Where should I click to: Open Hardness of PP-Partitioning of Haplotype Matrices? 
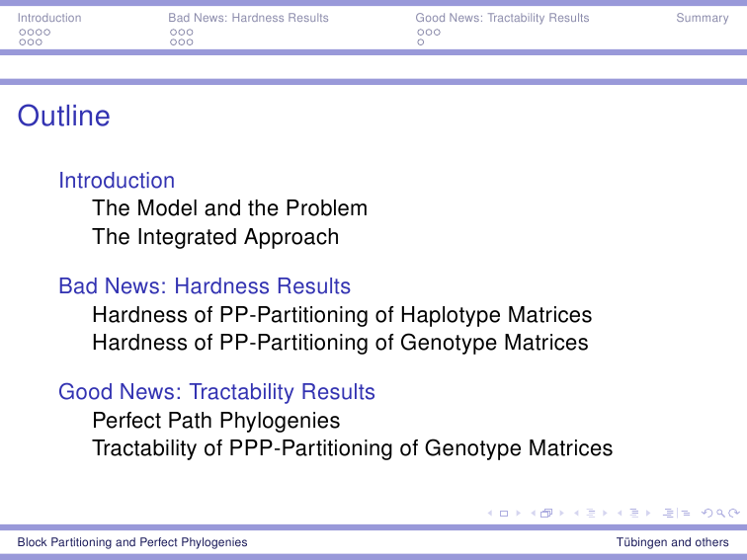[x=342, y=315]
